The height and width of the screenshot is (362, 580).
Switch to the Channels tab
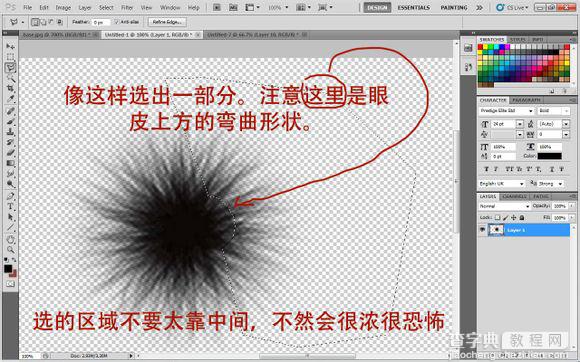[515, 196]
